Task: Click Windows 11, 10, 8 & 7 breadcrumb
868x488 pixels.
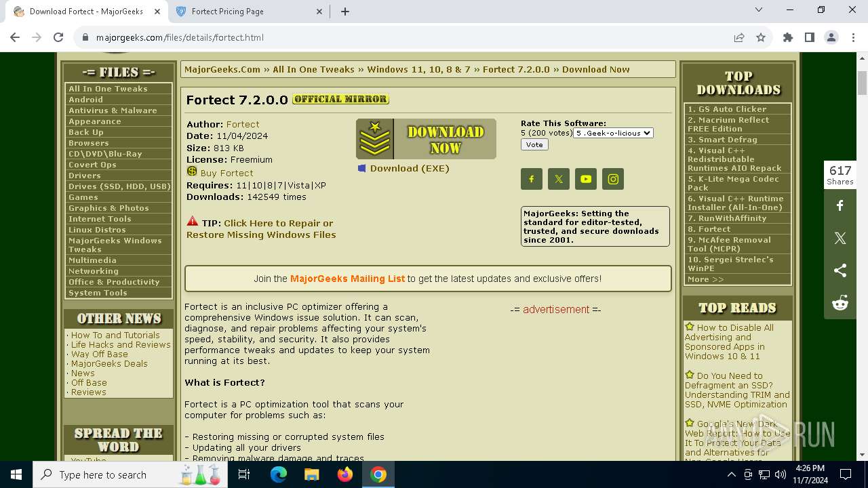Action: pyautogui.click(x=418, y=69)
